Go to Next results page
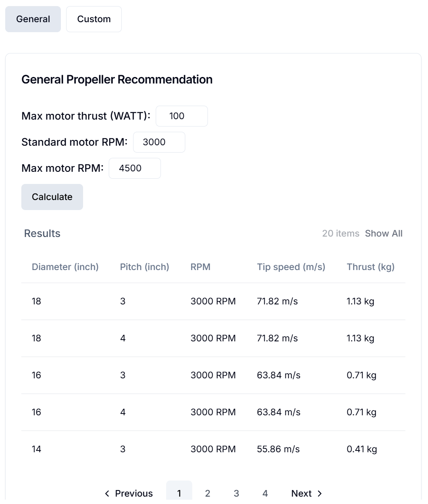 pos(307,493)
